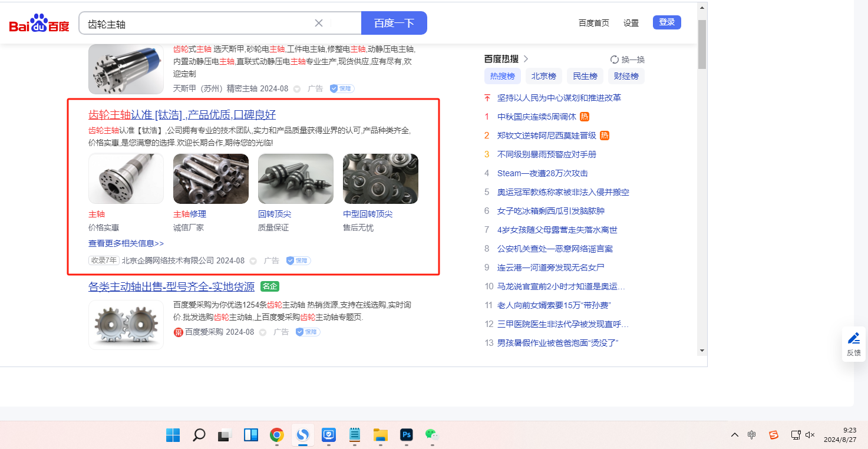Open 查看更多相关信息>> link

coord(126,243)
